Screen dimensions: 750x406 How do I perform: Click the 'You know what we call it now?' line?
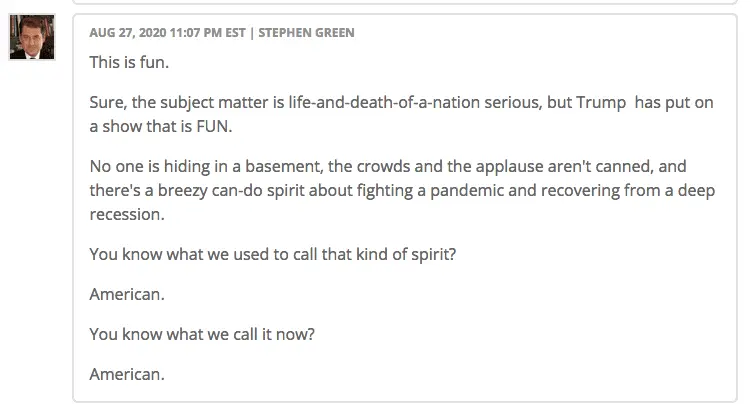click(203, 334)
